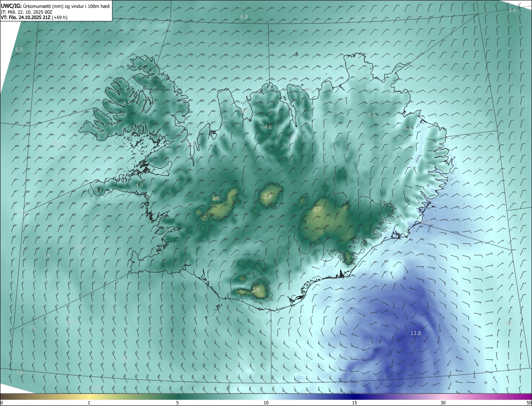The height and width of the screenshot is (406, 532).
Task: Click the 4.1 value on the western peninsula
Action: [x=99, y=190]
